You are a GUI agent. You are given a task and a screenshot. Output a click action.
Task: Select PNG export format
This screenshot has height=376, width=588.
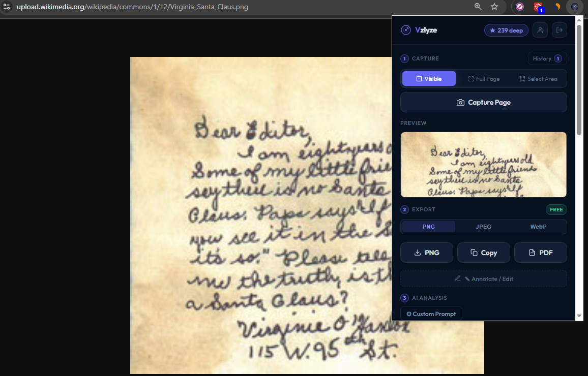pyautogui.click(x=429, y=227)
